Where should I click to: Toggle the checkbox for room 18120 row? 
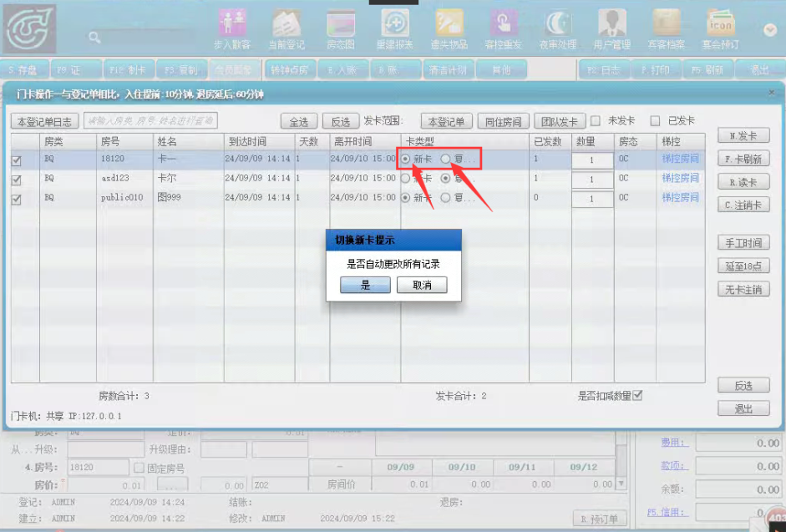pos(17,160)
